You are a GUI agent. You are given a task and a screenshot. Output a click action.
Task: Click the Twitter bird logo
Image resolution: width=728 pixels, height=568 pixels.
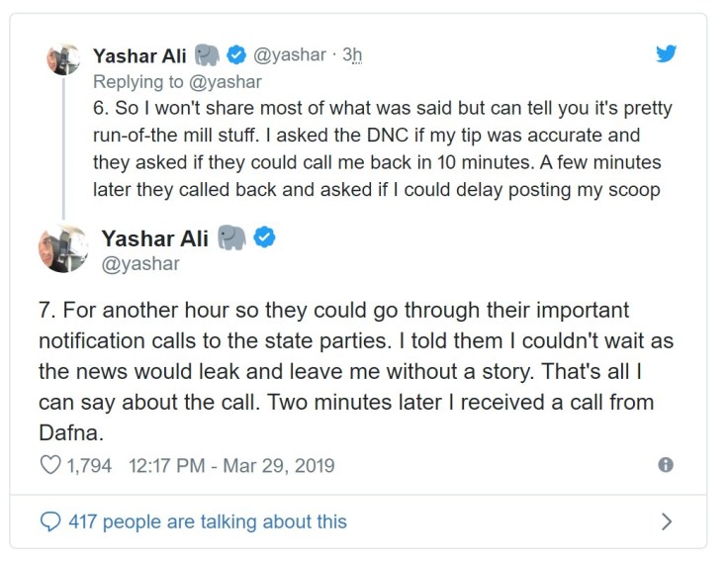coord(667,54)
